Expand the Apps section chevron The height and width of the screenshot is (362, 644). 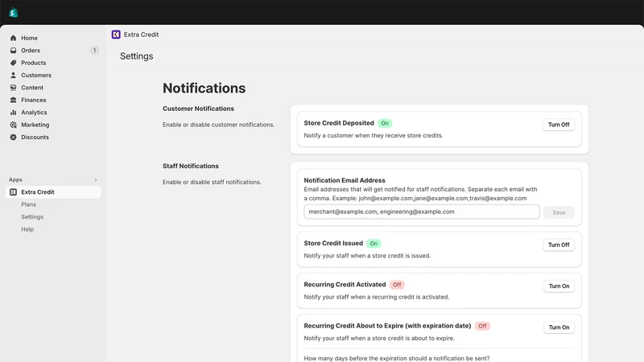pos(96,179)
